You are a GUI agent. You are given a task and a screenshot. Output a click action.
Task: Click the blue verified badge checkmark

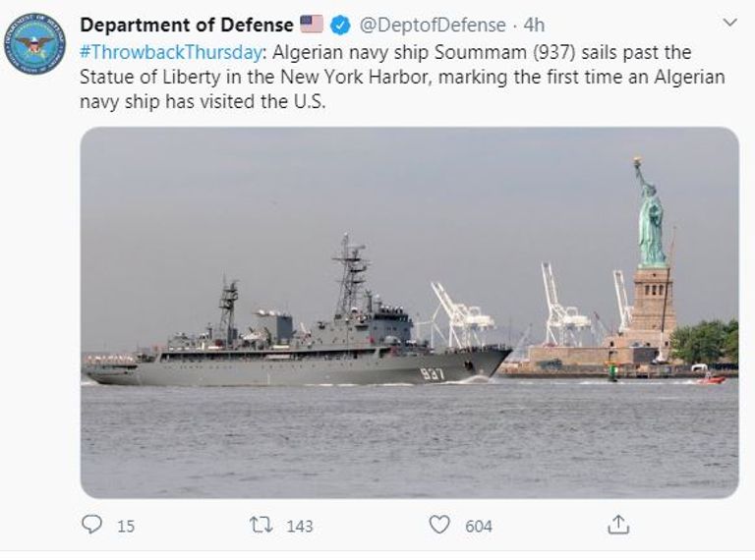[x=339, y=25]
